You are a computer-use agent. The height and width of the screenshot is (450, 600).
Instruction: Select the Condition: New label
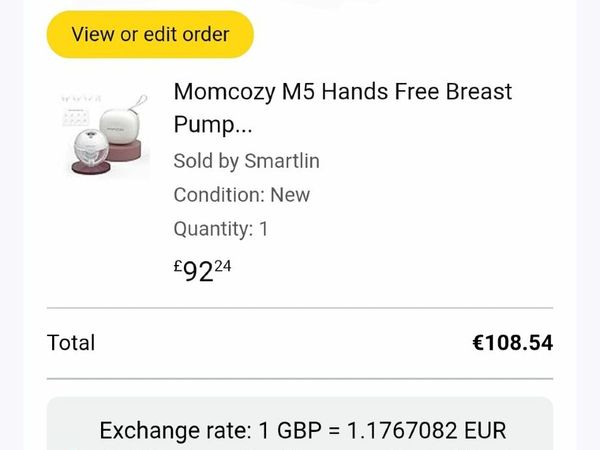point(241,195)
